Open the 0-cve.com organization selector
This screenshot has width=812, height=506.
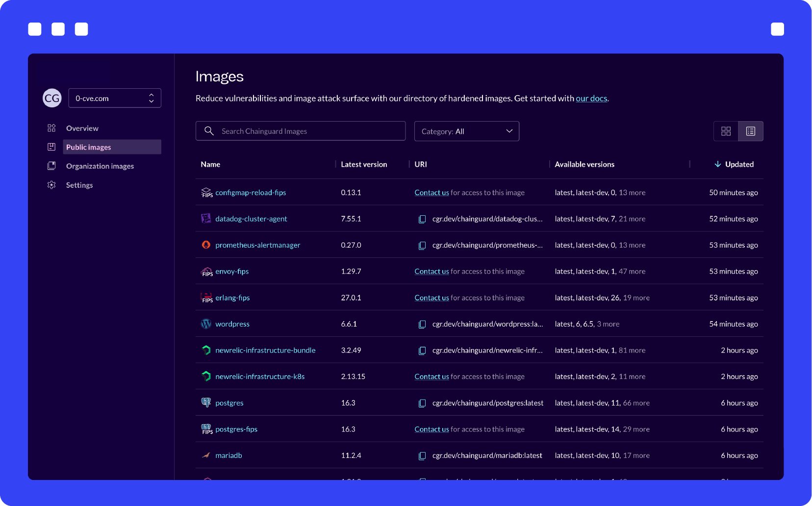click(115, 98)
